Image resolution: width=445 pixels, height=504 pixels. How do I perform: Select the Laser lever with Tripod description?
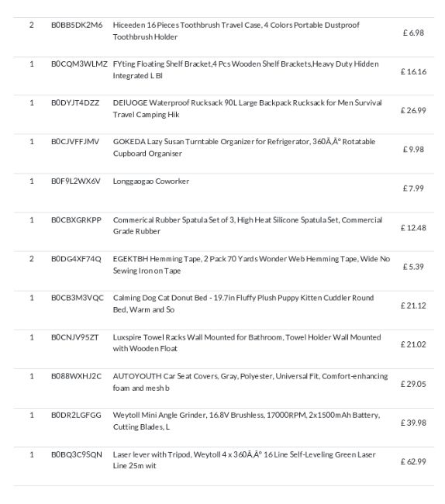tap(244, 461)
